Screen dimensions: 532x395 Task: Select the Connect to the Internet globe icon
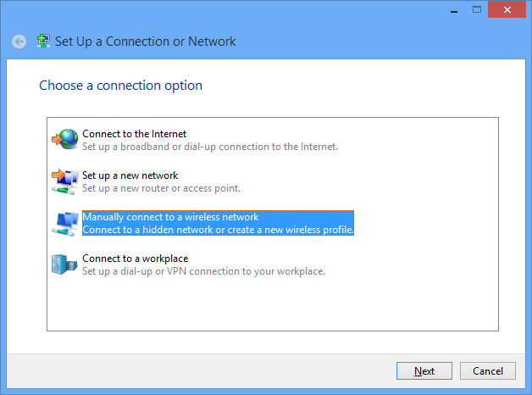(64, 139)
